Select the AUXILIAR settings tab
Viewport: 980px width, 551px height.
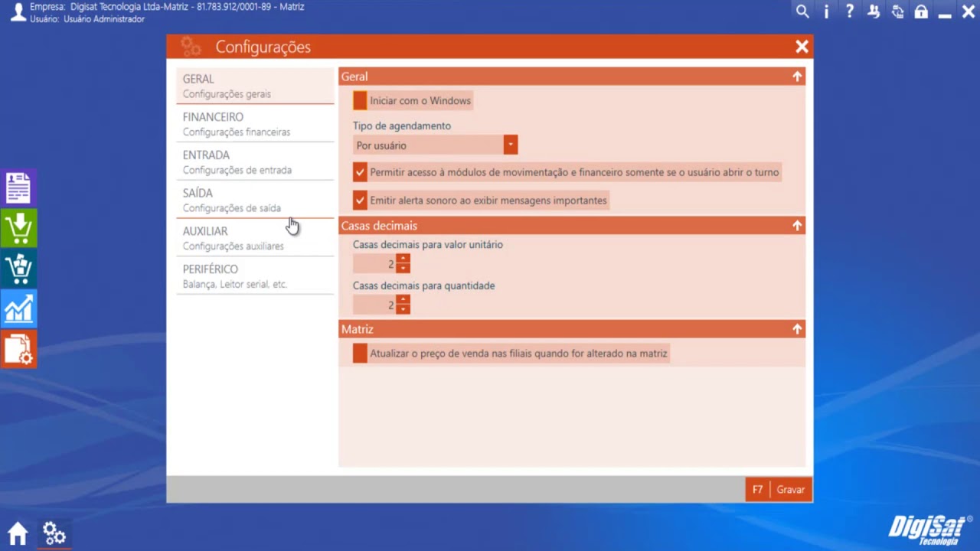255,238
